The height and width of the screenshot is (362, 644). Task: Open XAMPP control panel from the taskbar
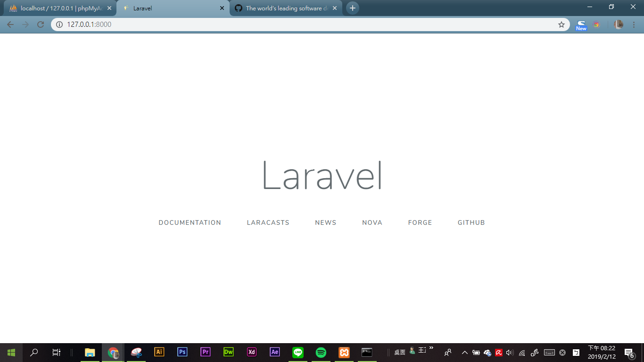tap(344, 352)
